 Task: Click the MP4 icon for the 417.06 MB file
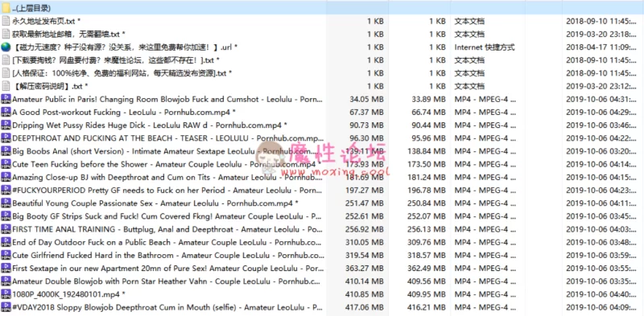click(x=6, y=307)
